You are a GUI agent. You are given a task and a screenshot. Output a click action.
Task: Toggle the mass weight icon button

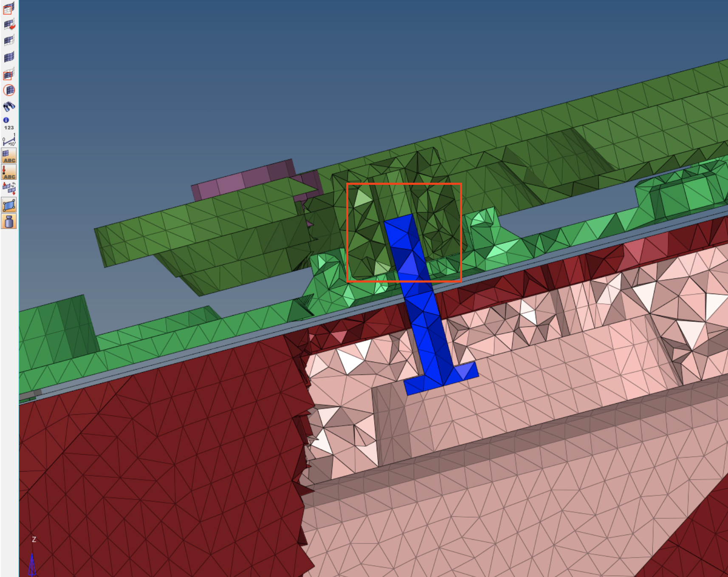tap(9, 221)
